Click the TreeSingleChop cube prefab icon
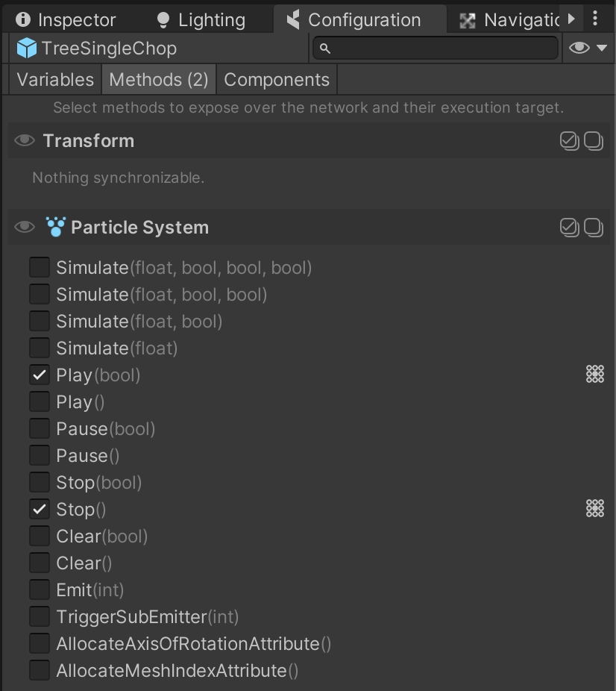This screenshot has height=691, width=616. [x=27, y=49]
